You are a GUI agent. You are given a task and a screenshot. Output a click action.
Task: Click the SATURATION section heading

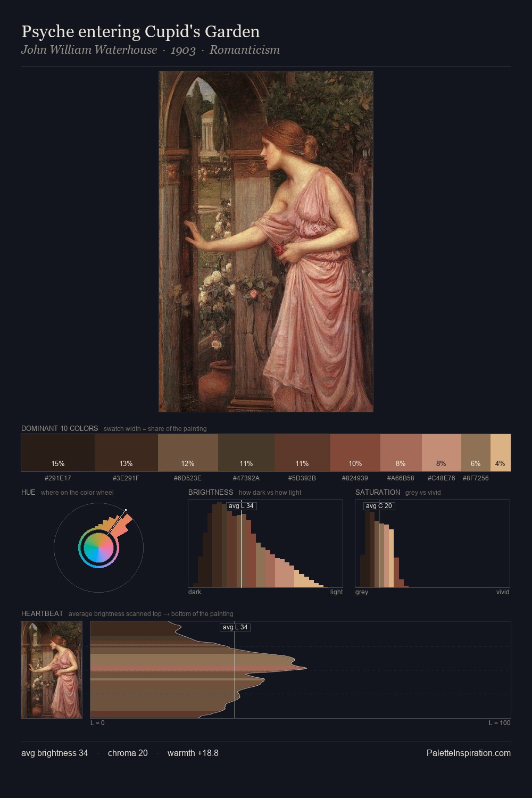[x=378, y=492]
